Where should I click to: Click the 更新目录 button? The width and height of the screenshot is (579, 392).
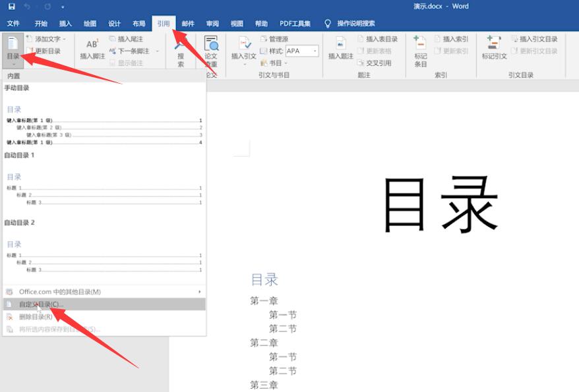(x=44, y=51)
